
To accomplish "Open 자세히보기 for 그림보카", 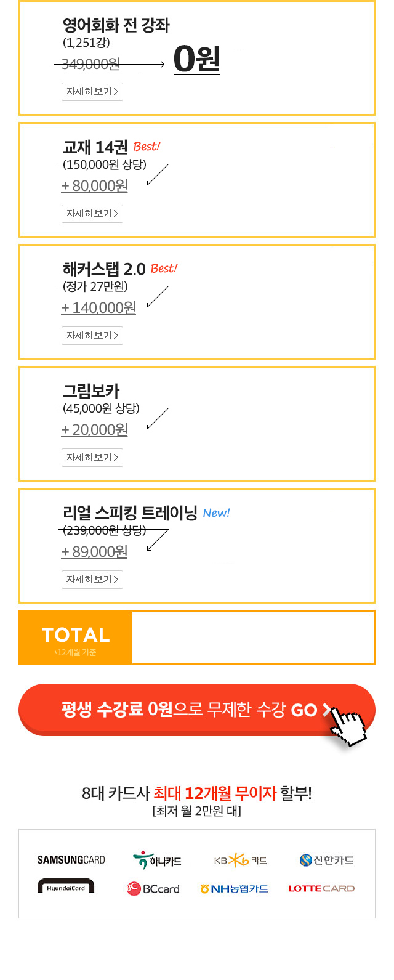I will tap(92, 458).
